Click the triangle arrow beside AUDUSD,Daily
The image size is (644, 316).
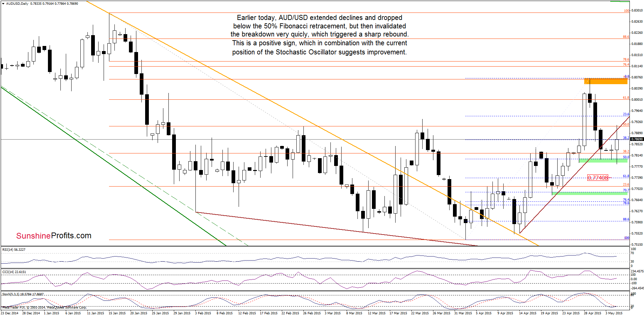[3, 4]
